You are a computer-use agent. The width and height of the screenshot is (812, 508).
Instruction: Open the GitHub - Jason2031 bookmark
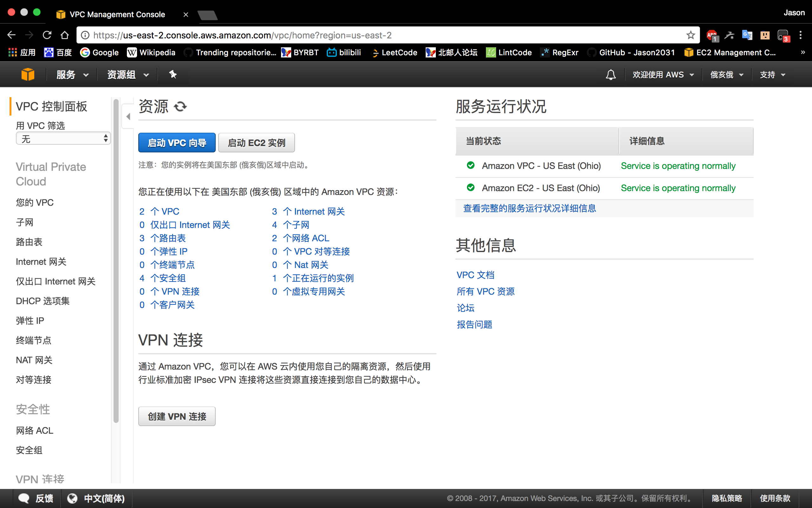631,52
